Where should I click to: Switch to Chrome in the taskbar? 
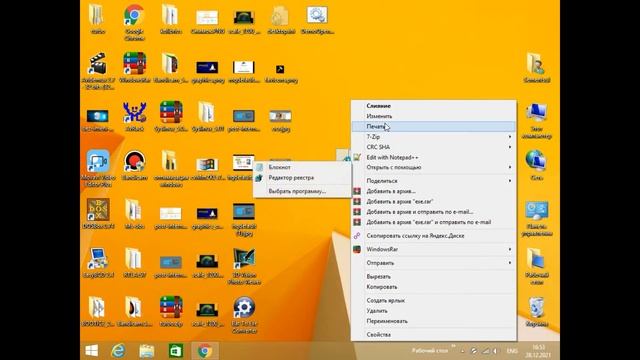tap(204, 351)
